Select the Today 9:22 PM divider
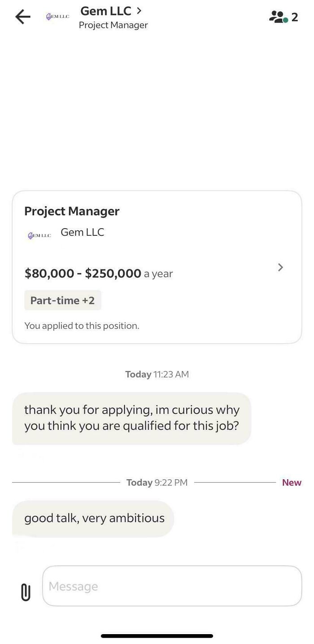This screenshot has width=314, height=644. (x=157, y=482)
